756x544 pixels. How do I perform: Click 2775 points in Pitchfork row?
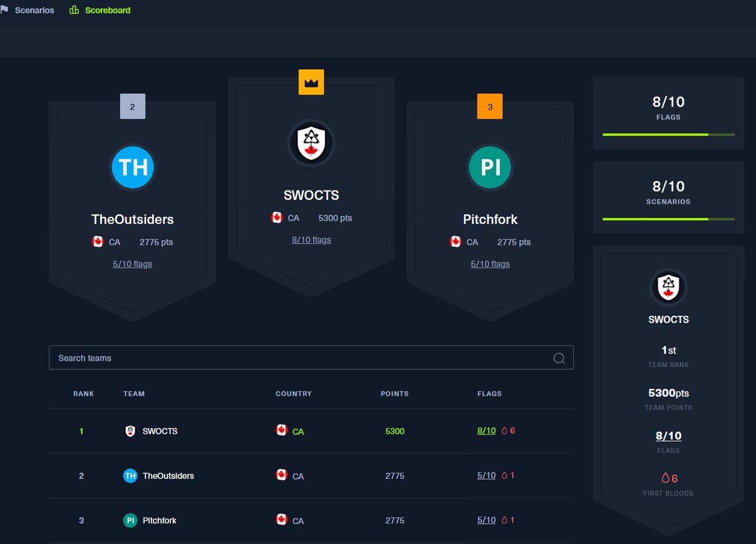(x=394, y=521)
